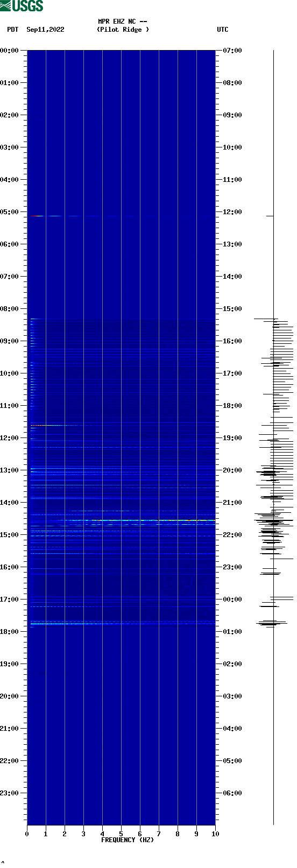Click the UTC '08:00' time label
The height and width of the screenshot is (868, 297).
click(232, 83)
